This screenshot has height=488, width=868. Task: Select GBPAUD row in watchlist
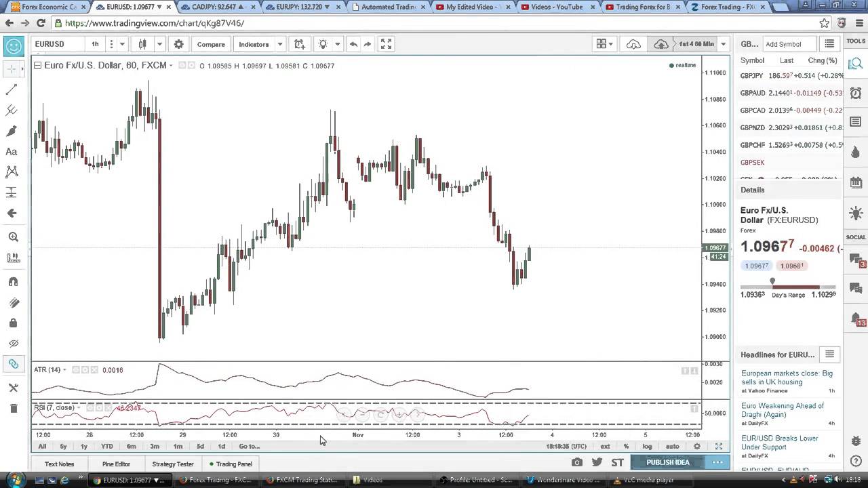[x=790, y=93]
